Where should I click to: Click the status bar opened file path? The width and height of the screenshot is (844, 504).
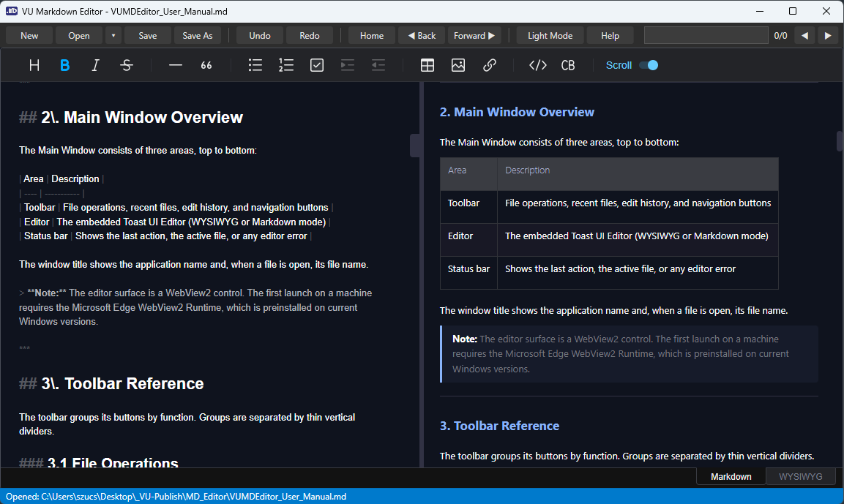(x=176, y=497)
